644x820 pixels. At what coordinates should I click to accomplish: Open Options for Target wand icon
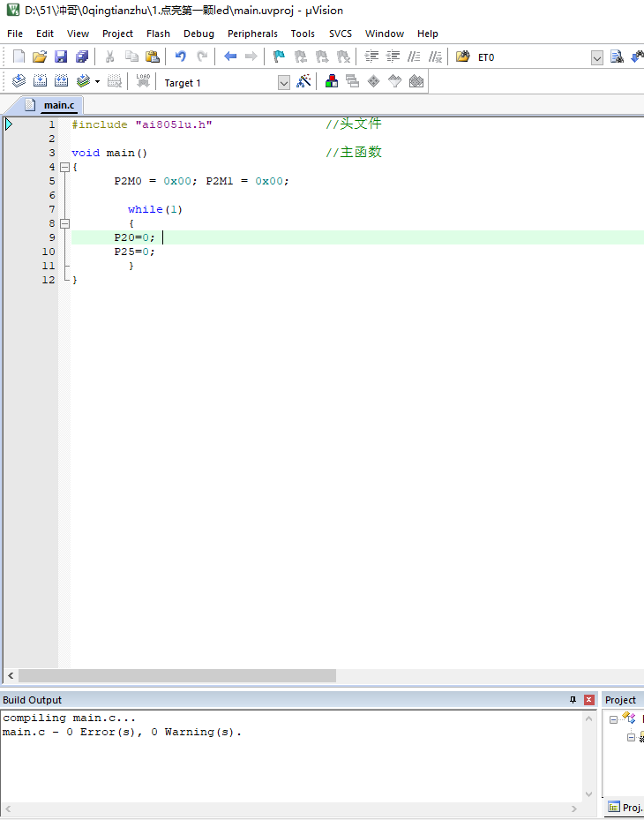point(303,81)
